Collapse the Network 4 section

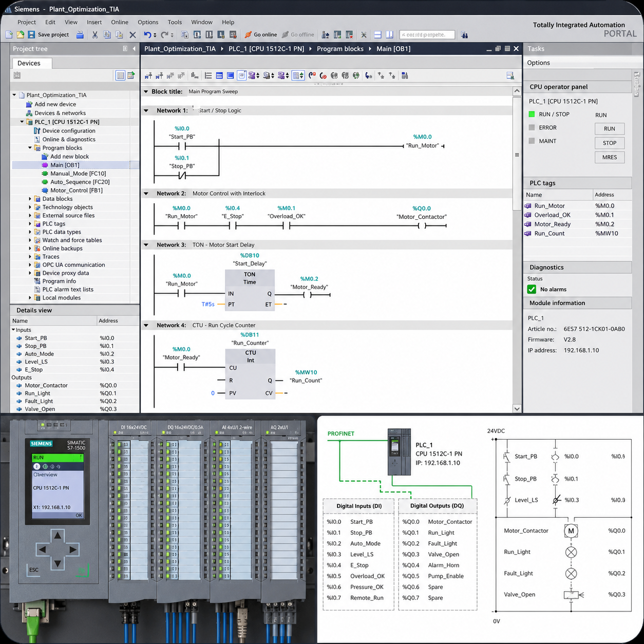click(x=146, y=325)
